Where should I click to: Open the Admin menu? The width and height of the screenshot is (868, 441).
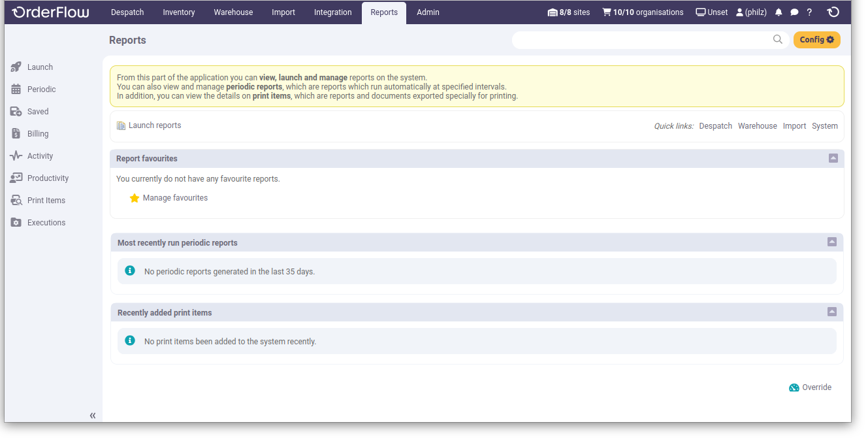pos(428,12)
